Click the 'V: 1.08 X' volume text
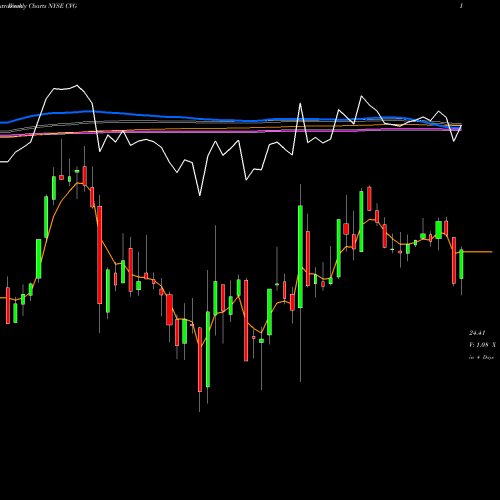500x500 pixels. click(x=482, y=345)
